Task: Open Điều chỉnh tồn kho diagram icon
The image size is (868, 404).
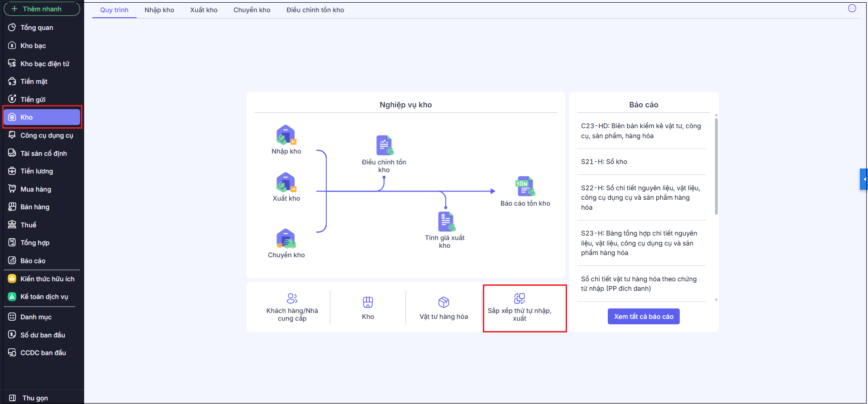Action: click(x=384, y=145)
